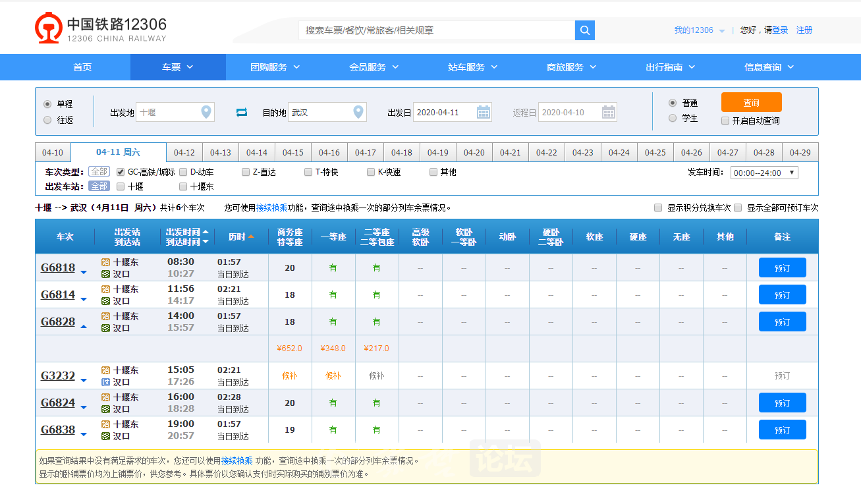Click 目的地 destination input
The height and width of the screenshot is (504, 861).
click(x=327, y=112)
